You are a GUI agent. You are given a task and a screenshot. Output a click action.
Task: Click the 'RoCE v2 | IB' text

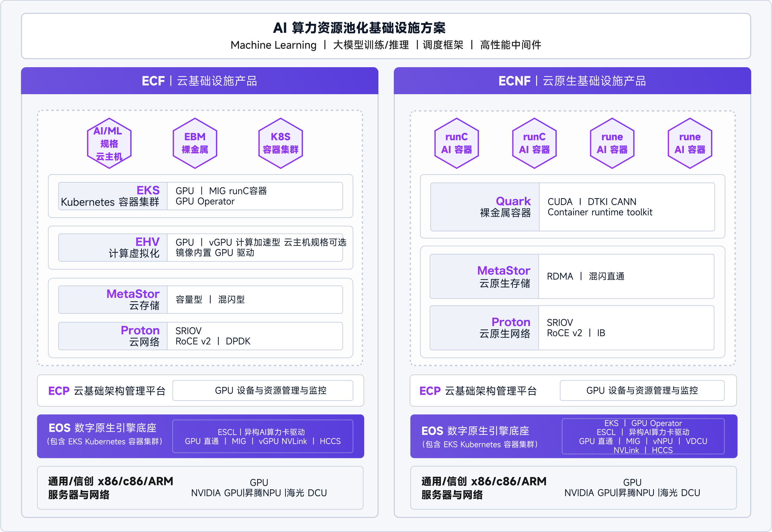576,333
